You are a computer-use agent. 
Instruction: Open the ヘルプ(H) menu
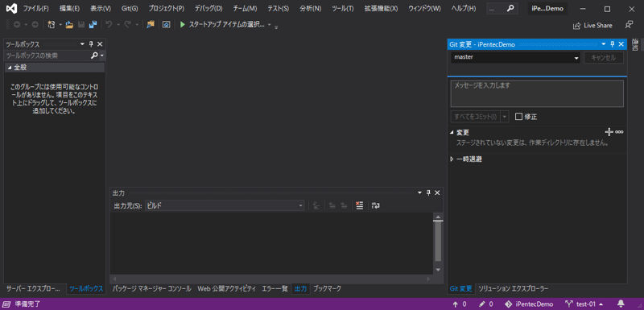(464, 8)
